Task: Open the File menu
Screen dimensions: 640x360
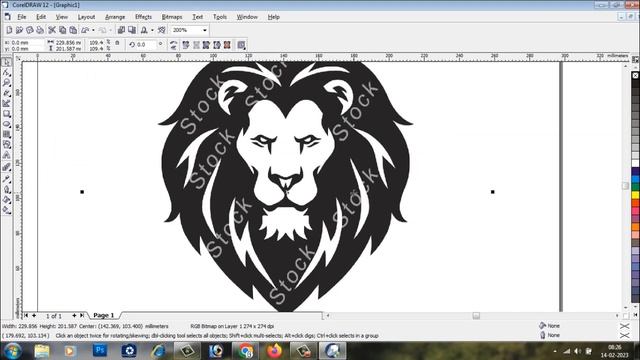Action: pos(22,17)
